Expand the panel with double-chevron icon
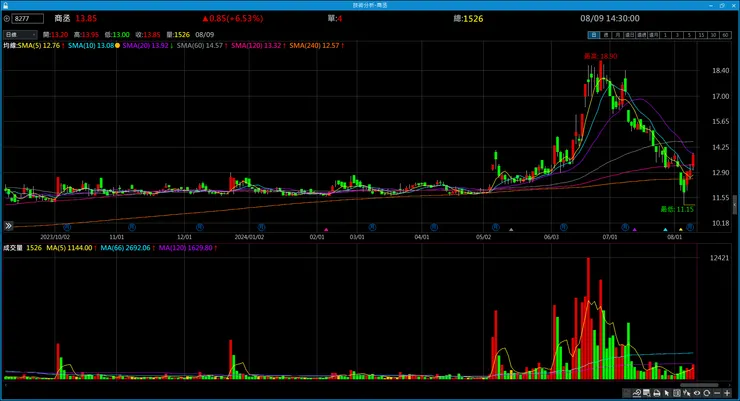This screenshot has height=401, width=740. pyautogui.click(x=8, y=226)
